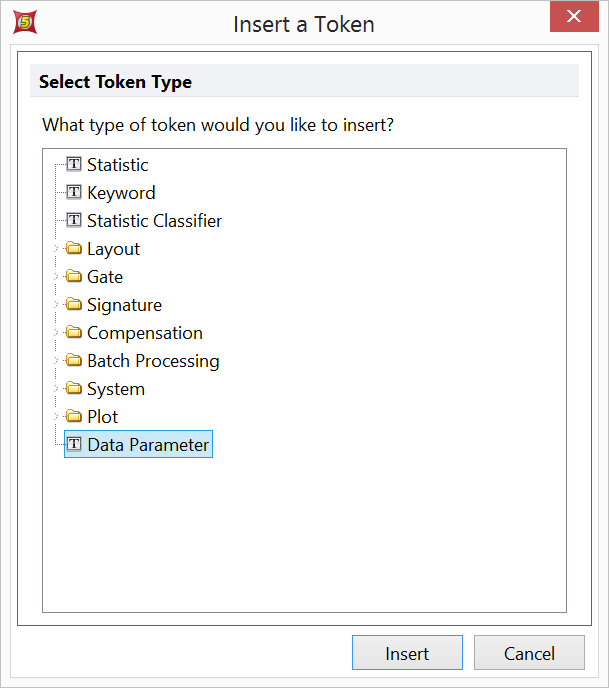Viewport: 609px width, 688px height.
Task: Click the Layout folder icon
Action: tap(74, 249)
